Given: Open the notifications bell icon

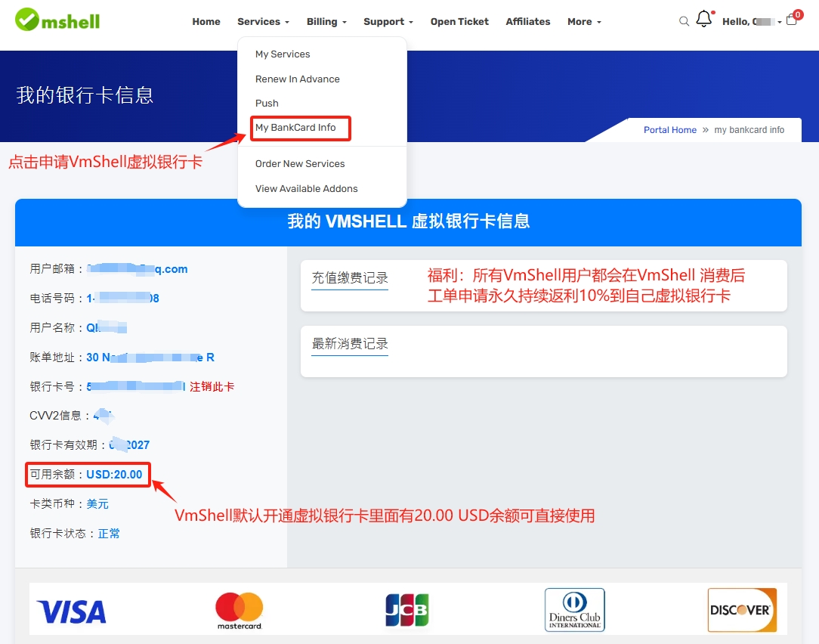Looking at the screenshot, I should tap(704, 20).
